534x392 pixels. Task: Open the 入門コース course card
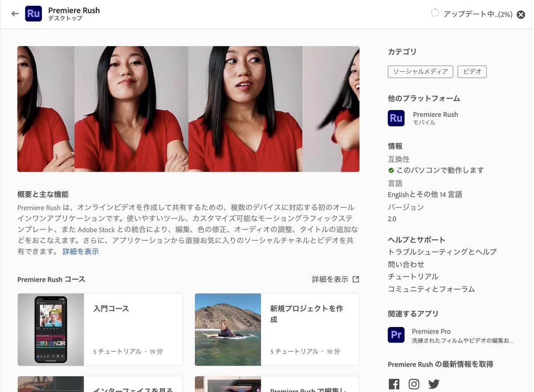point(100,330)
